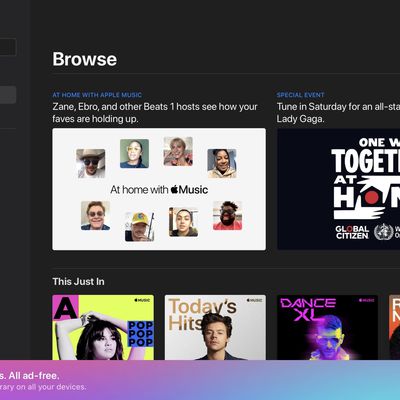Click the This Just In section title

pyautogui.click(x=78, y=282)
